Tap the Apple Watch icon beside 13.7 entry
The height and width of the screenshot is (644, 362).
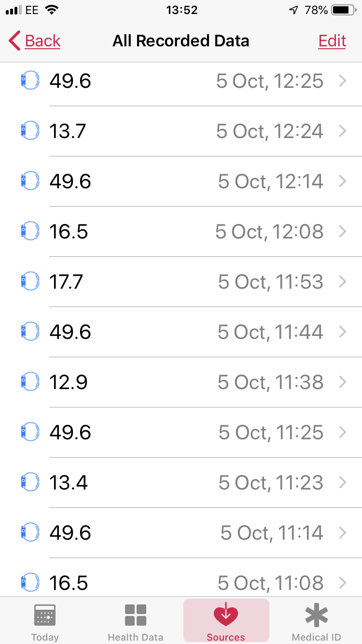pyautogui.click(x=30, y=131)
